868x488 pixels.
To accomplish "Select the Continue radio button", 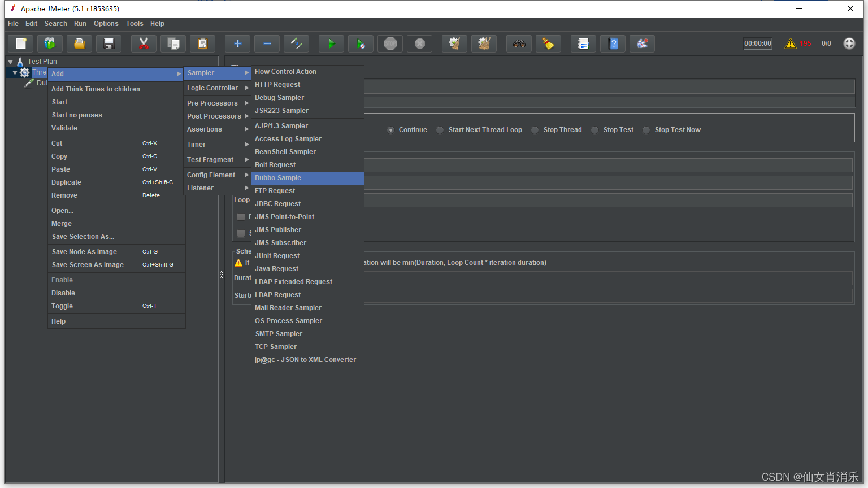I will click(390, 130).
